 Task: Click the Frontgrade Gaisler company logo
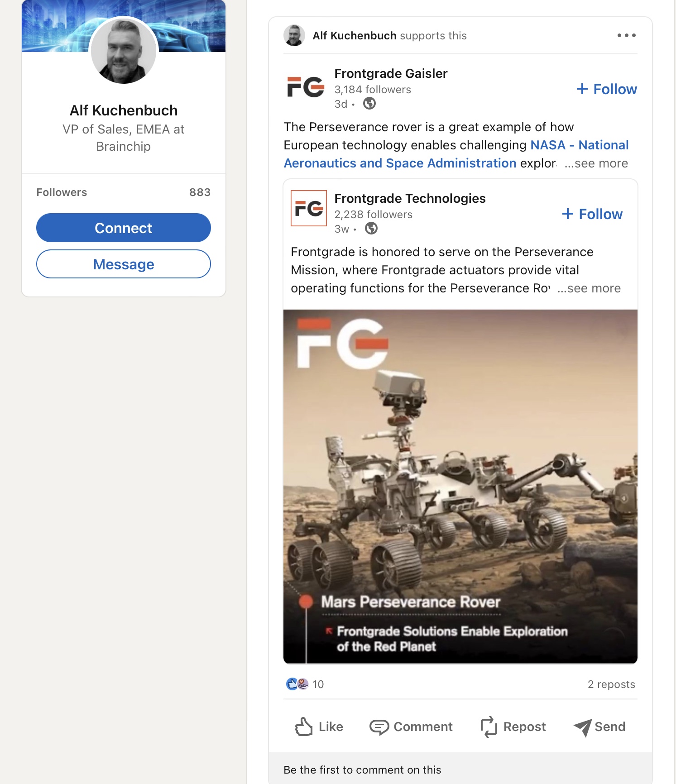(x=306, y=87)
